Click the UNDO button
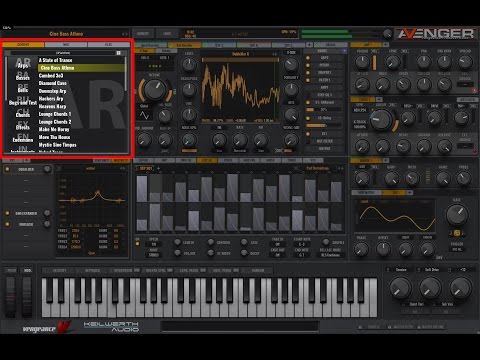The width and height of the screenshot is (480, 360). click(x=167, y=34)
